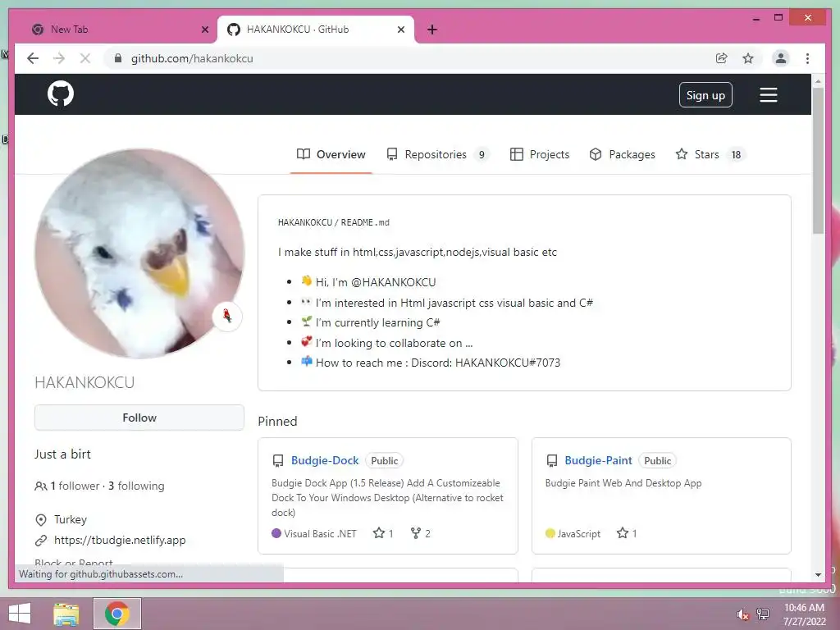The height and width of the screenshot is (630, 840).
Task: Click the Repositories repo icon
Action: pos(392,154)
